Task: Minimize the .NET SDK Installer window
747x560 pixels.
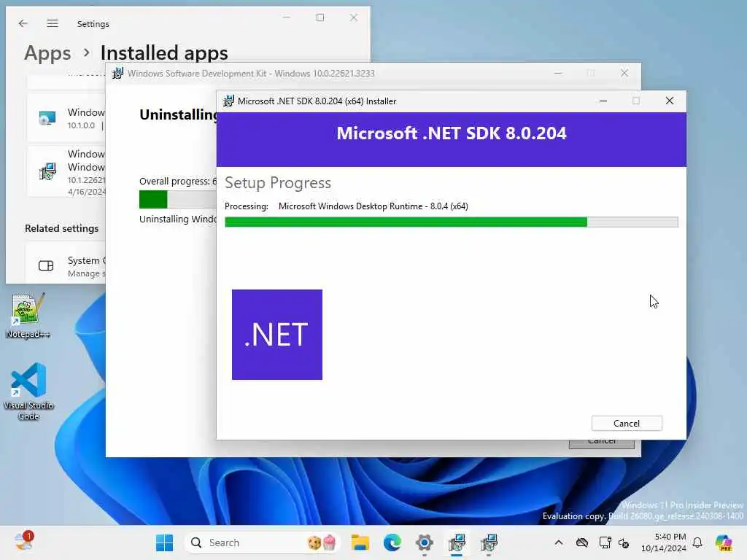Action: pyautogui.click(x=603, y=101)
